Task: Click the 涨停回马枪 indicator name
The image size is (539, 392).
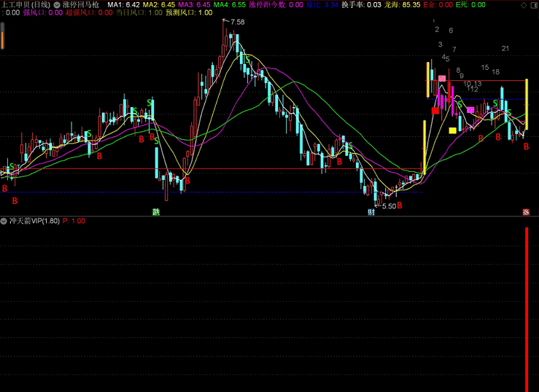Action: click(81, 5)
